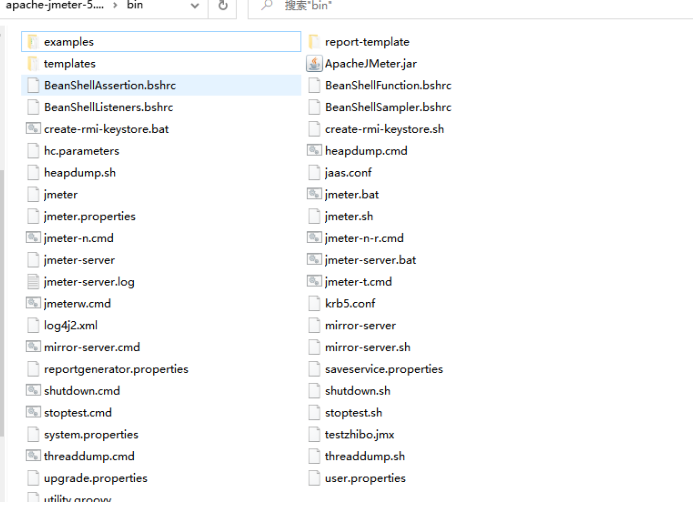The image size is (693, 506).
Task: Click the jmeter.bat batch file icon
Action: click(x=314, y=194)
